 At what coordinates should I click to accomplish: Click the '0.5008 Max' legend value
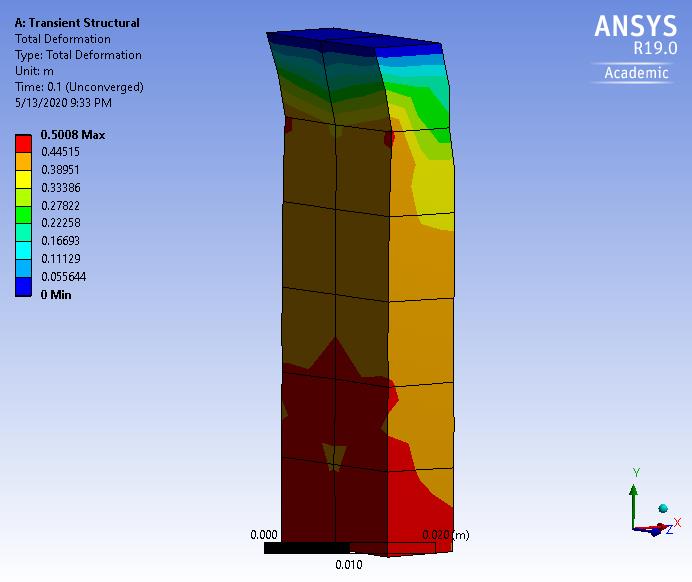[73, 135]
